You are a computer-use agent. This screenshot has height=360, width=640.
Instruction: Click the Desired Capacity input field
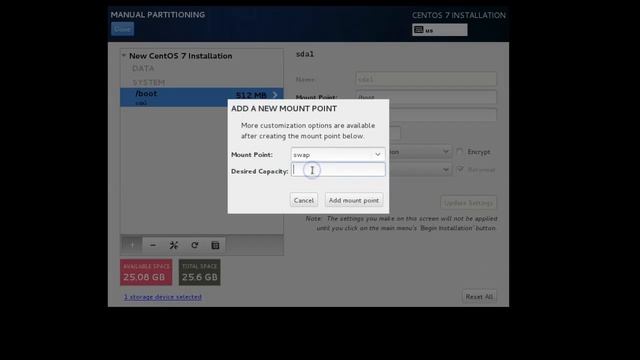(x=338, y=170)
